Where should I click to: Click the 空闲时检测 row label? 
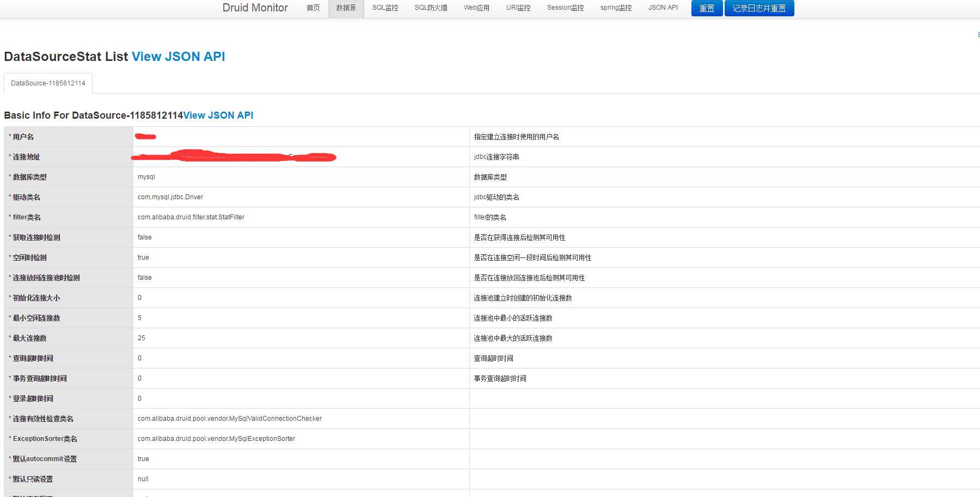coord(29,257)
